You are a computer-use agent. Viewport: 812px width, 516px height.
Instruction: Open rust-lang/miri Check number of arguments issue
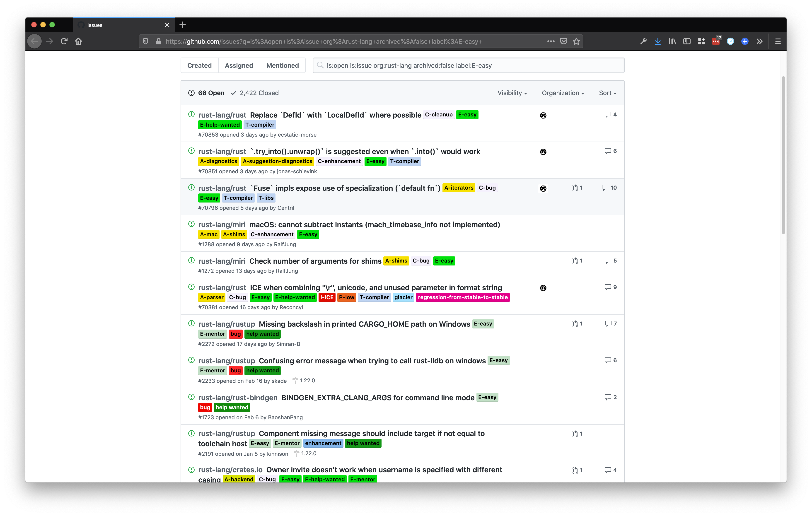pyautogui.click(x=315, y=261)
